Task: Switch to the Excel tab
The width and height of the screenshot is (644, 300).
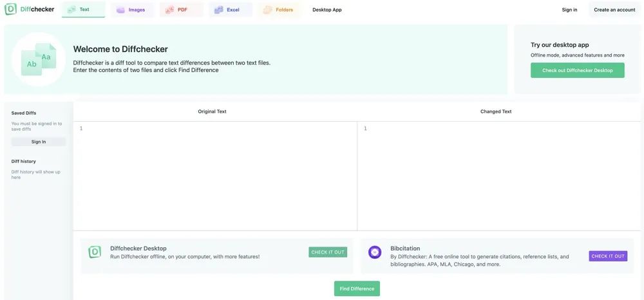Action: 231,10
